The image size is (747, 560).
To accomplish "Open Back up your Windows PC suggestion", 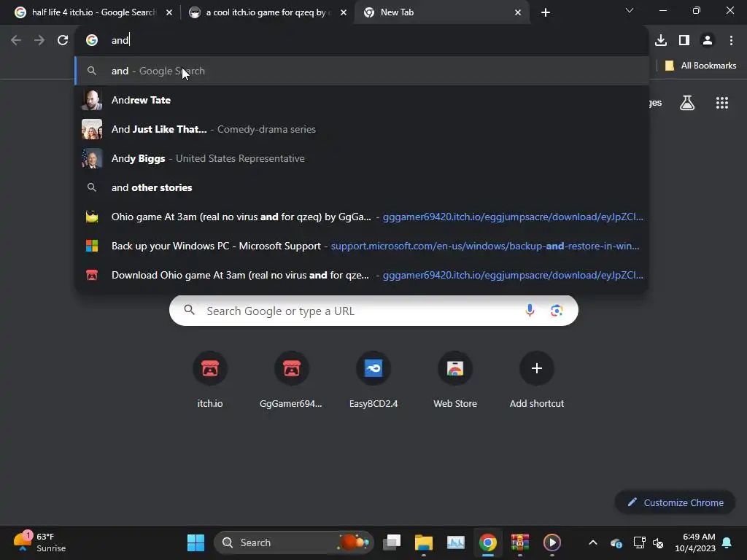I will [x=362, y=246].
